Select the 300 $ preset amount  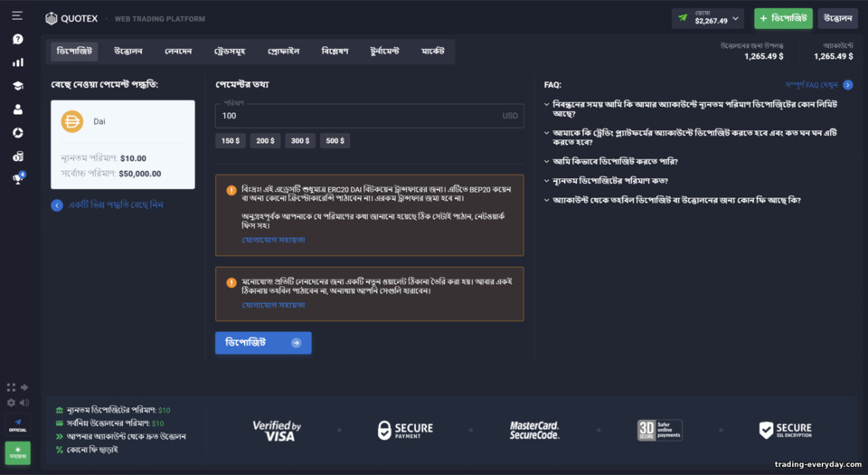tap(300, 140)
